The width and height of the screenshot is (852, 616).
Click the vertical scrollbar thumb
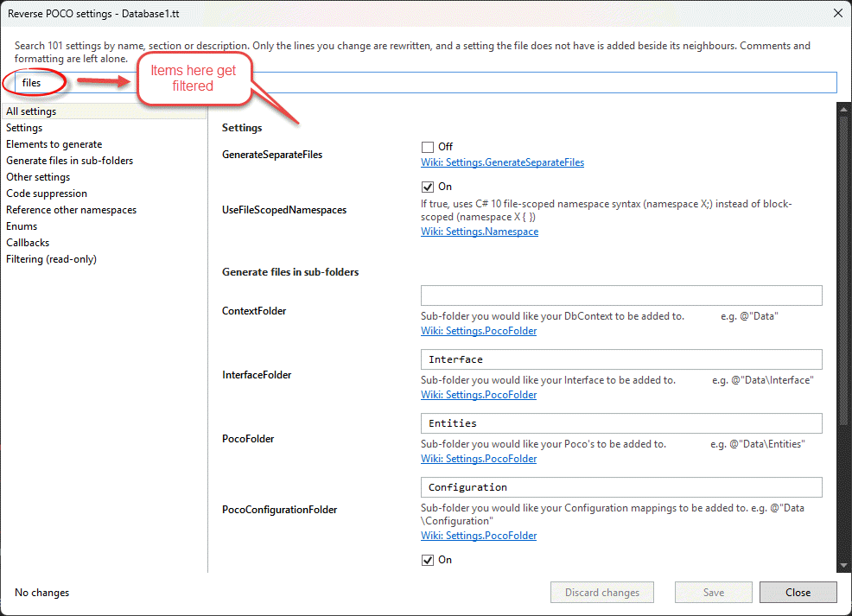coord(843,270)
